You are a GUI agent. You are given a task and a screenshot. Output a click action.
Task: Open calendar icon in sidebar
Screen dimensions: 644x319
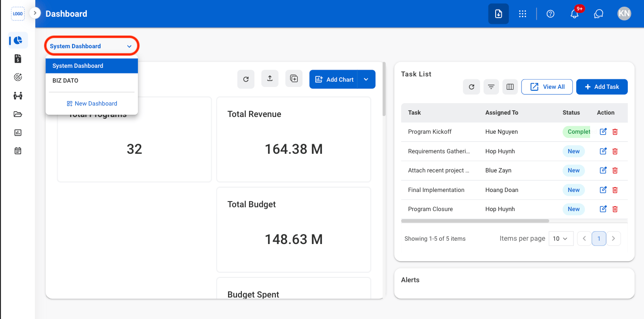pyautogui.click(x=18, y=151)
